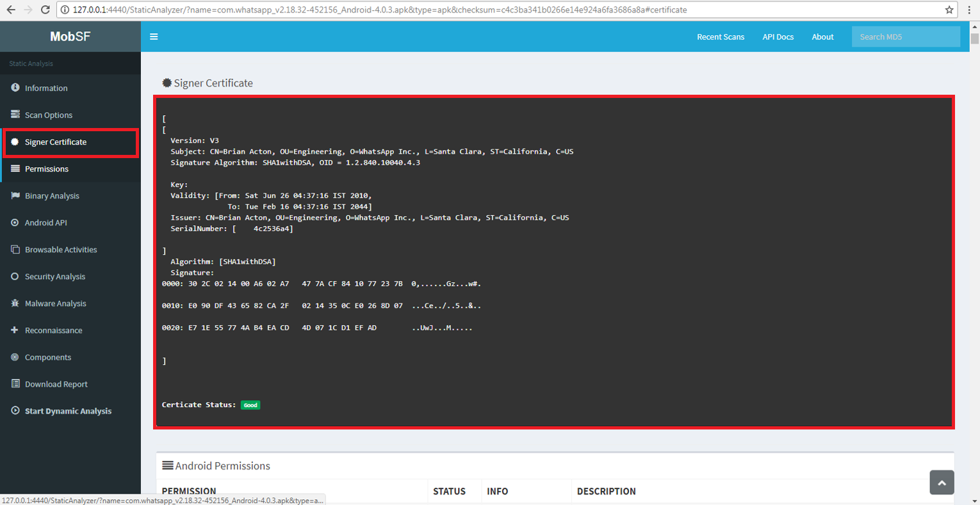
Task: Click Download Report link
Action: [x=56, y=384]
